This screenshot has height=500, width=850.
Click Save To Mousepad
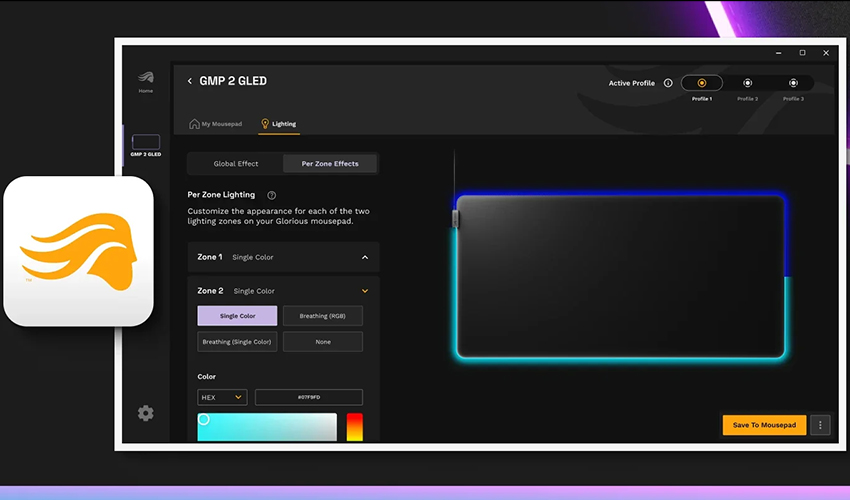[x=764, y=425]
